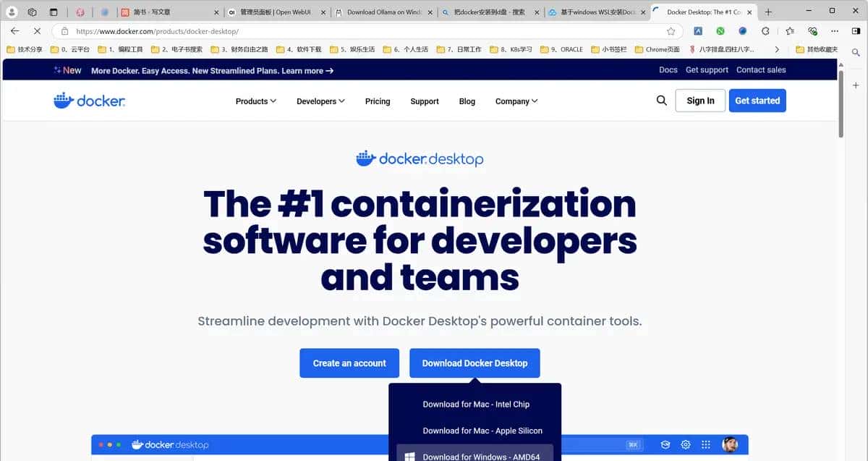Open the browser extensions puzzle icon
Image resolution: width=868 pixels, height=461 pixels.
765,31
